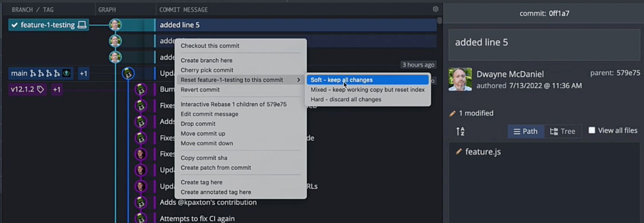Keep file list in Path view
Image resolution: width=644 pixels, height=223 pixels.
point(526,131)
